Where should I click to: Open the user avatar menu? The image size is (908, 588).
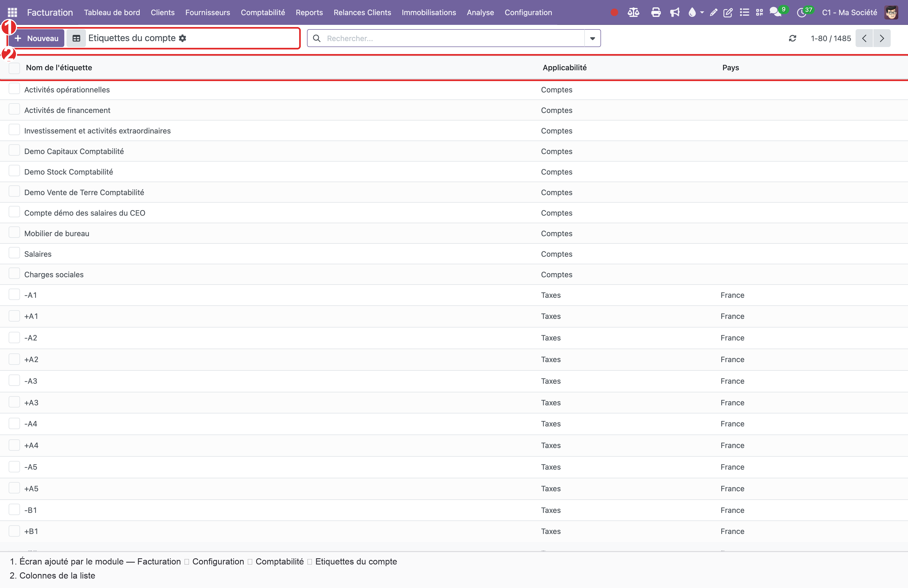[892, 12]
